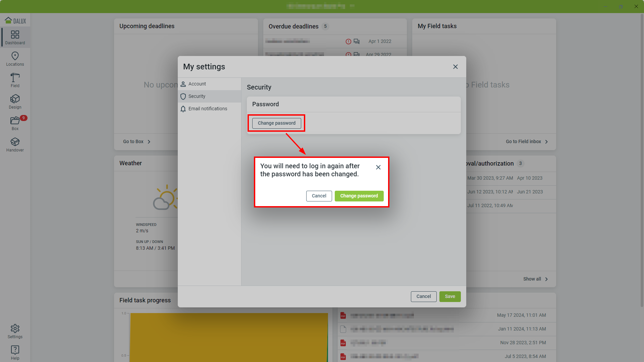Close the My settings dialog

pyautogui.click(x=455, y=67)
